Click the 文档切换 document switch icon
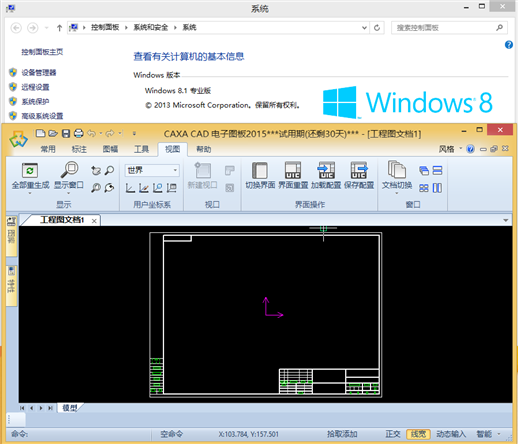The width and height of the screenshot is (518, 444). tap(397, 170)
